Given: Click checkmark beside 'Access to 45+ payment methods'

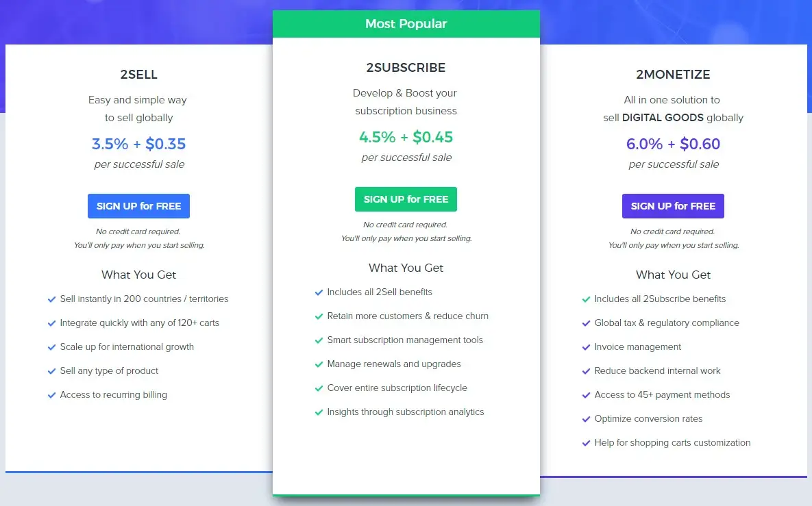Looking at the screenshot, I should click(x=586, y=395).
